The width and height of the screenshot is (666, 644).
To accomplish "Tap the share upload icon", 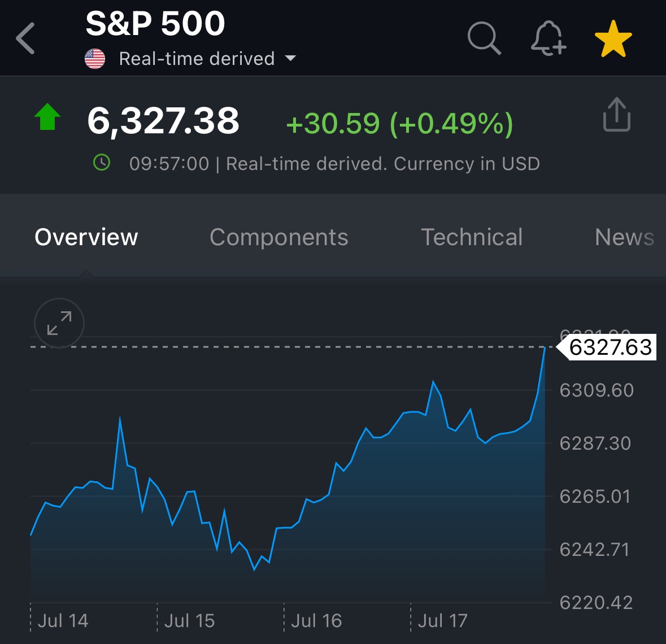I will click(617, 114).
